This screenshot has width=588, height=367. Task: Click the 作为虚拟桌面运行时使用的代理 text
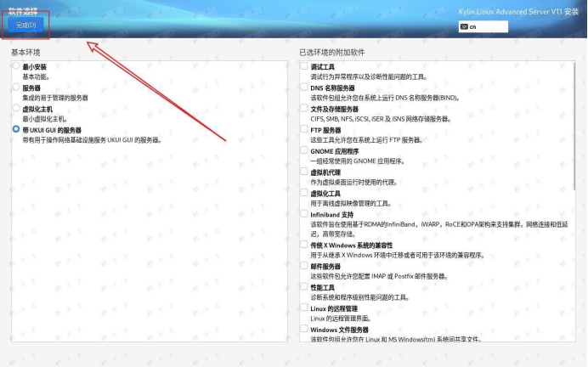[353, 182]
